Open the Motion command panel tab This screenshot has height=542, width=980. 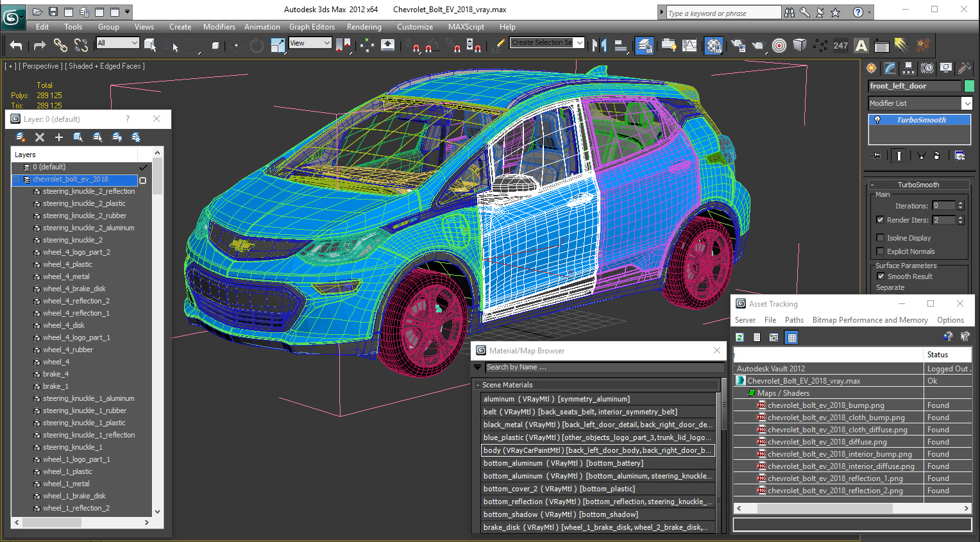tap(927, 68)
